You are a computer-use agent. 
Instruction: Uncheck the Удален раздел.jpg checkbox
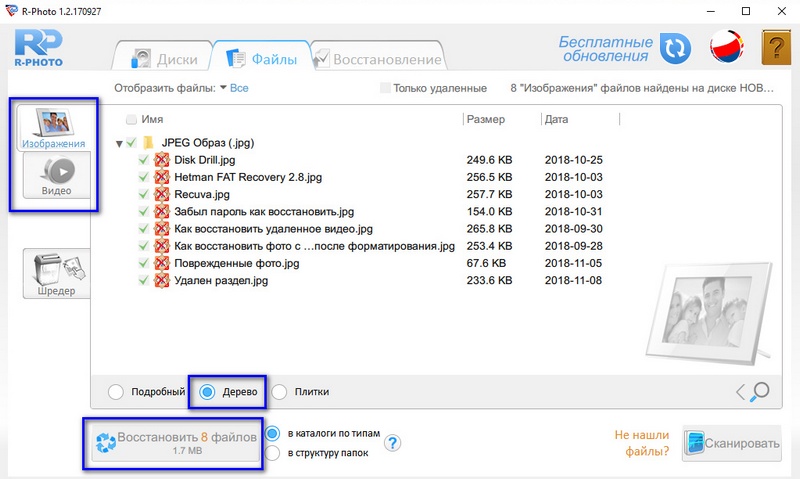pyautogui.click(x=143, y=280)
